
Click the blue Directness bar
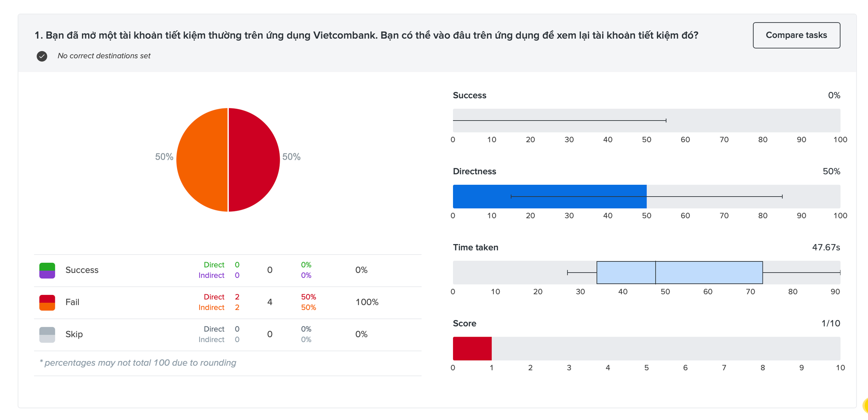549,196
